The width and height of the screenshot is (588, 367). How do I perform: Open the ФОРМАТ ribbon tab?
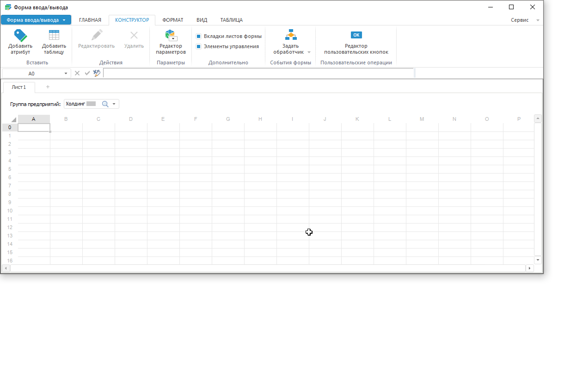(173, 20)
